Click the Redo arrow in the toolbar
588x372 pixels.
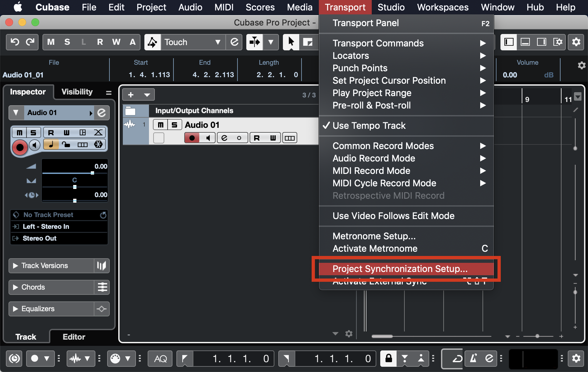[30, 42]
